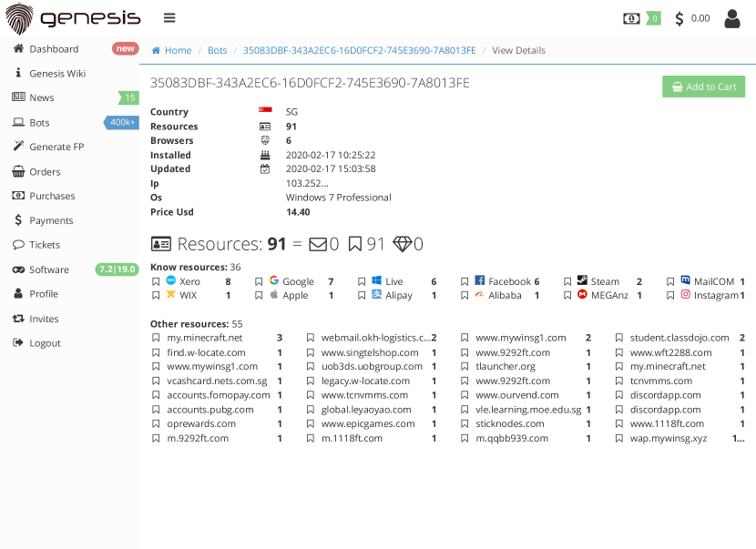The height and width of the screenshot is (549, 756).
Task: Click the www.epicgames.com entry
Action: [x=368, y=423]
